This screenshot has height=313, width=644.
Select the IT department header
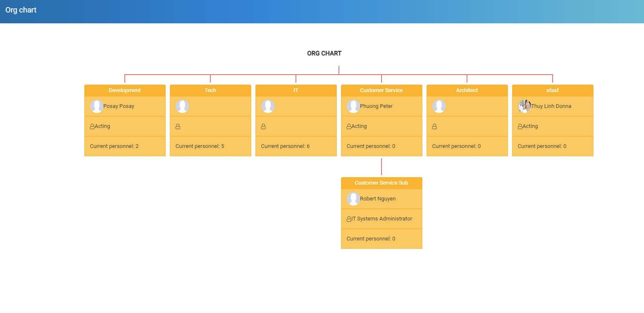click(296, 90)
